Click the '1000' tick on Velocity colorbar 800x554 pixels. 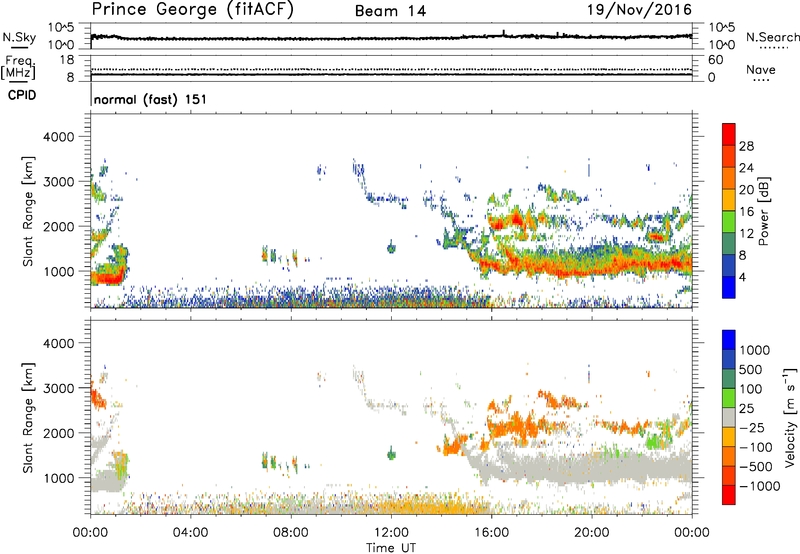tap(755, 350)
